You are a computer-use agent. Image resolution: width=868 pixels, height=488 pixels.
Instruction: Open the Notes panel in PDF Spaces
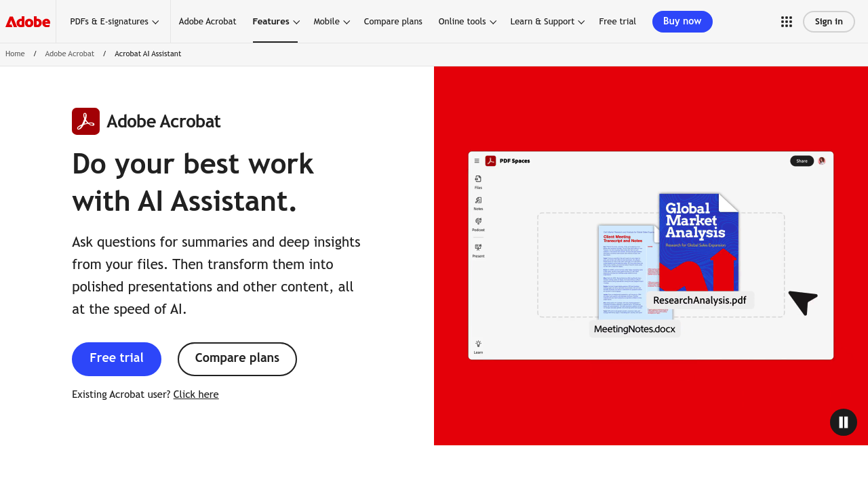pos(477,199)
